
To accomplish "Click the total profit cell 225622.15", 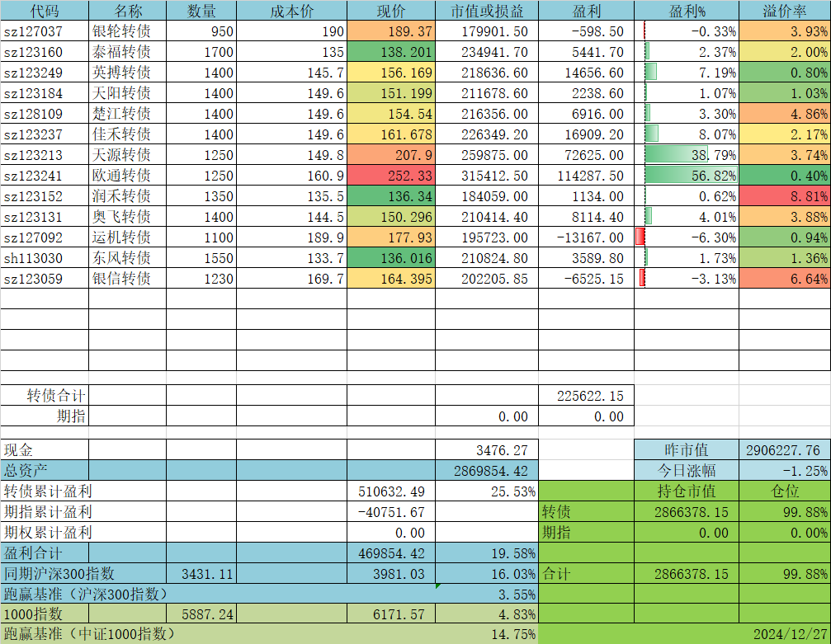I will 586,396.
